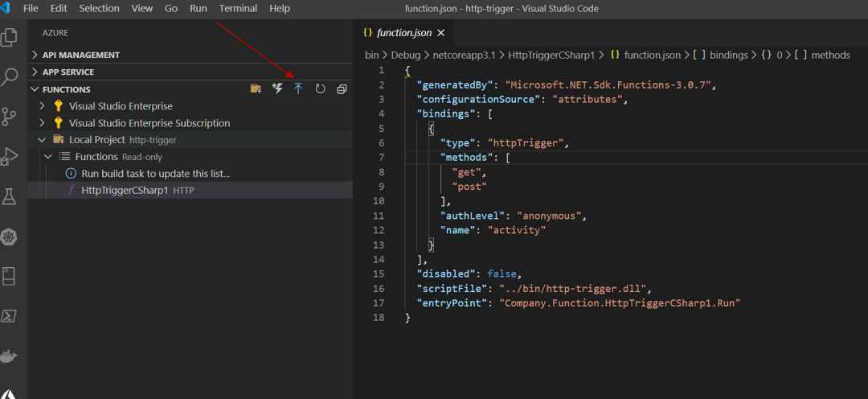The image size is (868, 399).
Task: Open the Run menu
Action: [x=199, y=8]
